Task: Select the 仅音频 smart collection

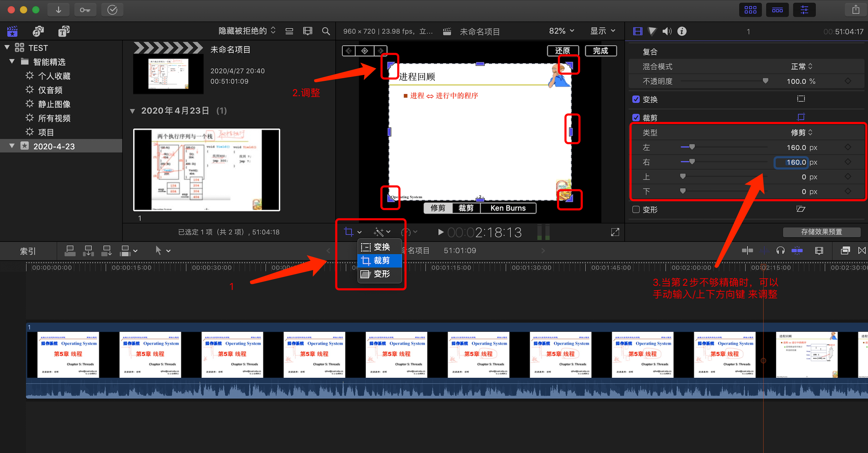Action: pyautogui.click(x=50, y=90)
